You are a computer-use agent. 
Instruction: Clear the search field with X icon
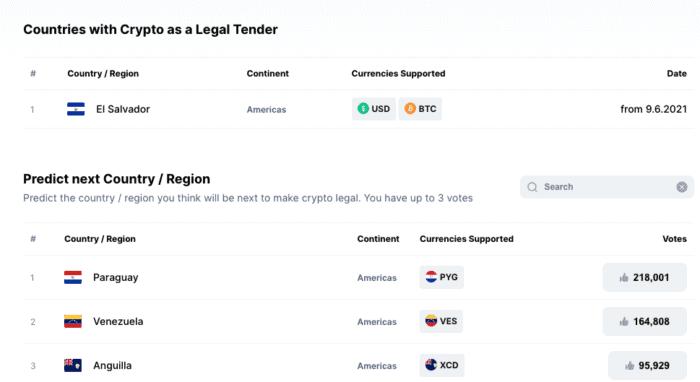click(682, 187)
